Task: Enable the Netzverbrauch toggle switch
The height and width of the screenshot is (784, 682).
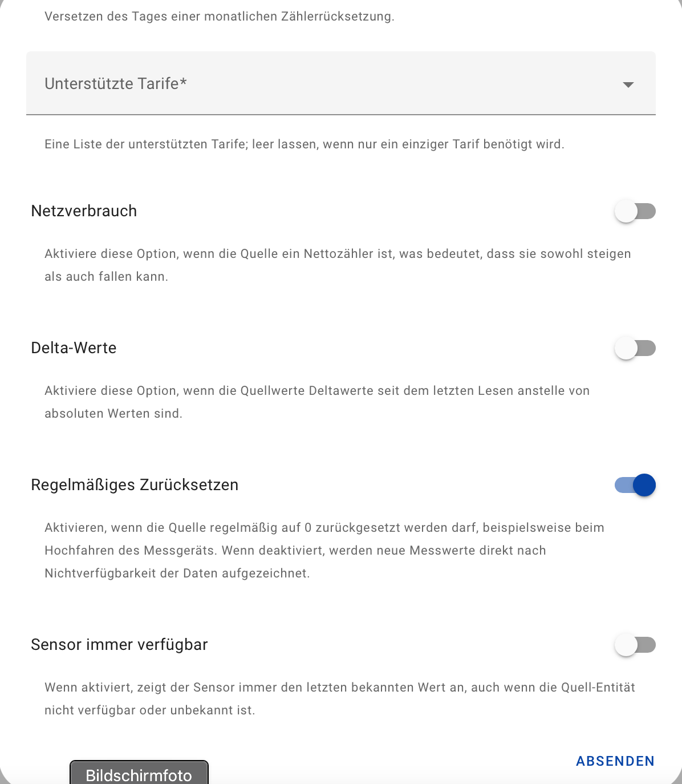Action: 635,212
